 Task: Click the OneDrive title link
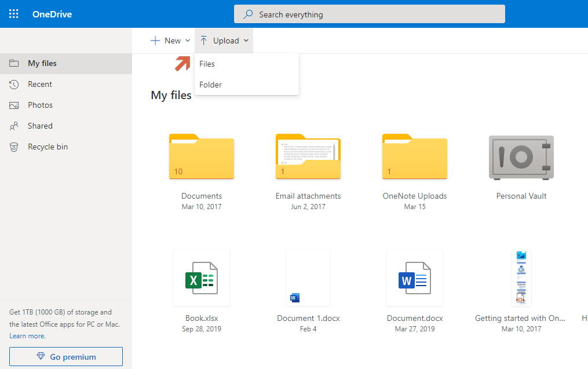pos(52,14)
